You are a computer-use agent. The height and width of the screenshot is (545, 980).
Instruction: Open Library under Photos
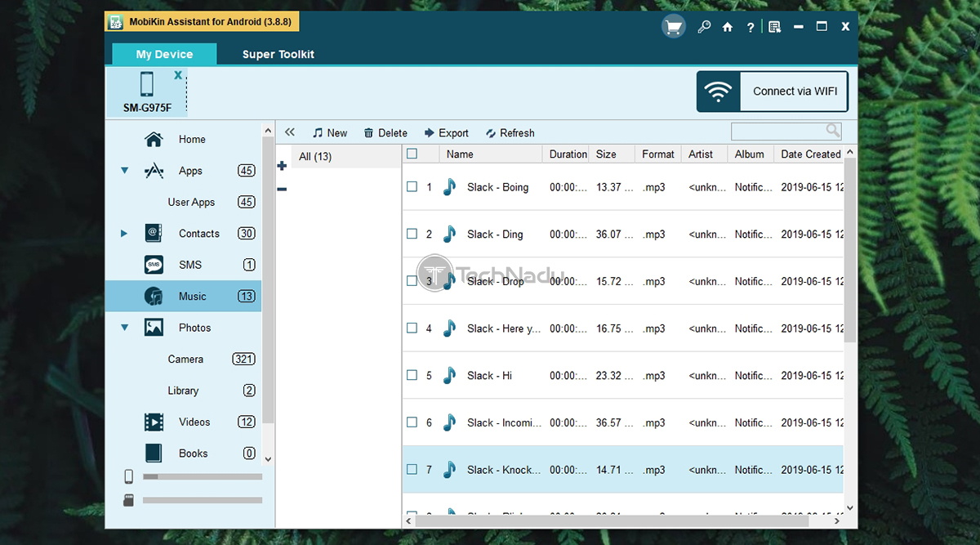pyautogui.click(x=183, y=391)
